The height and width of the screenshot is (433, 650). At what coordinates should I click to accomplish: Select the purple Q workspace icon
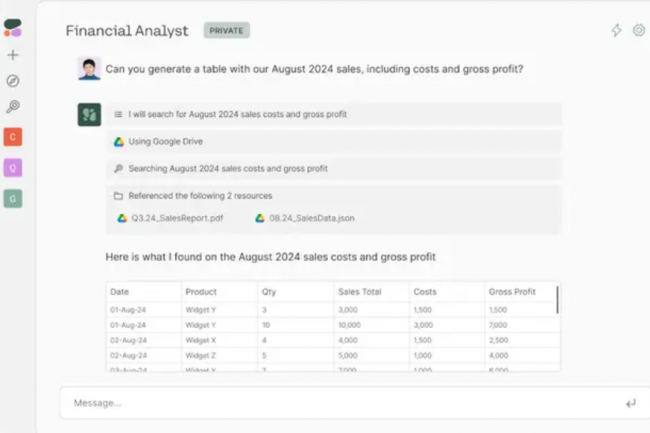13,168
